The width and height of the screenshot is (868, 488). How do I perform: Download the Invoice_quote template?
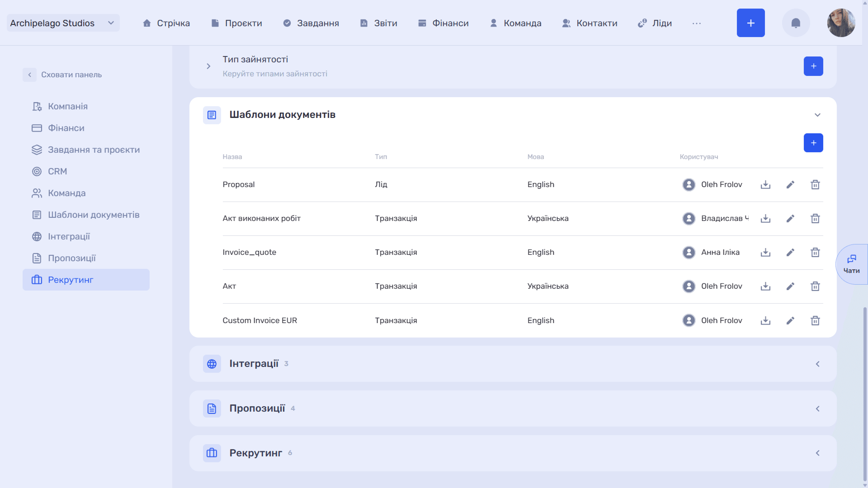765,252
